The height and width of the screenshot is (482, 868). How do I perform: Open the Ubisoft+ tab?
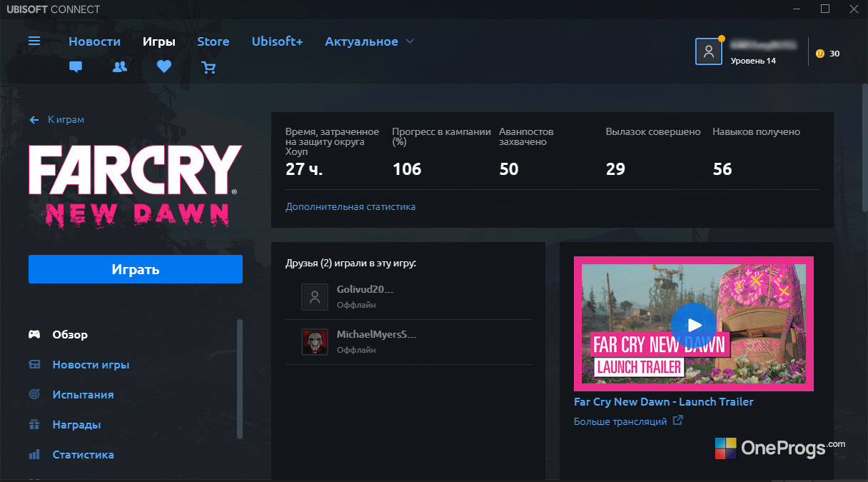click(278, 41)
